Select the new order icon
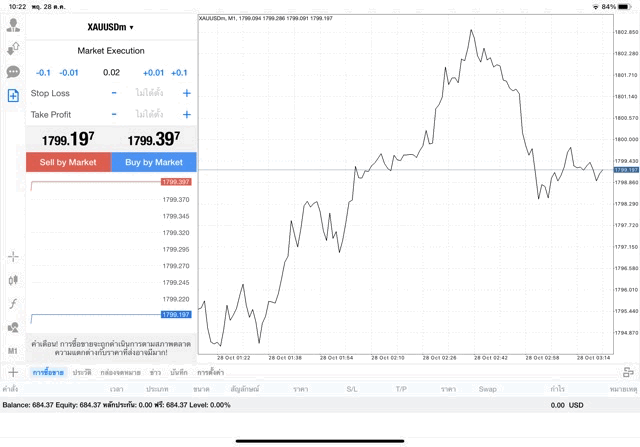Image resolution: width=640 pixels, height=447 pixels. pos(13,96)
